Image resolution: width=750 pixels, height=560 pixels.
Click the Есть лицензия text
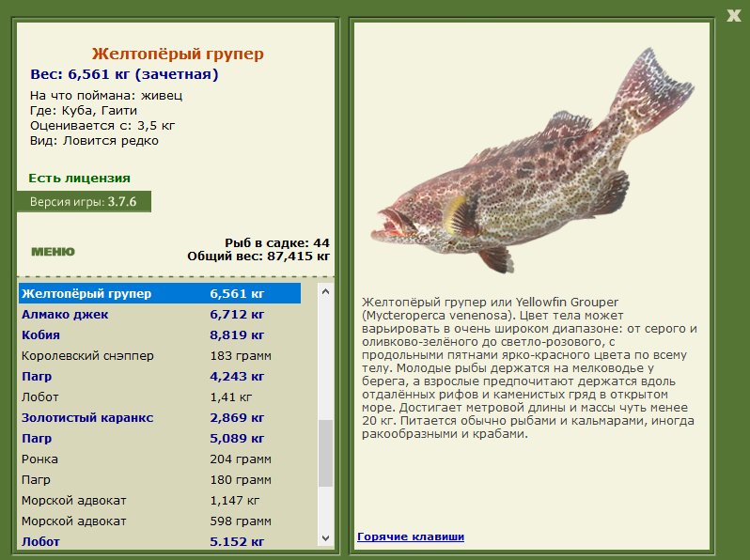(x=79, y=178)
